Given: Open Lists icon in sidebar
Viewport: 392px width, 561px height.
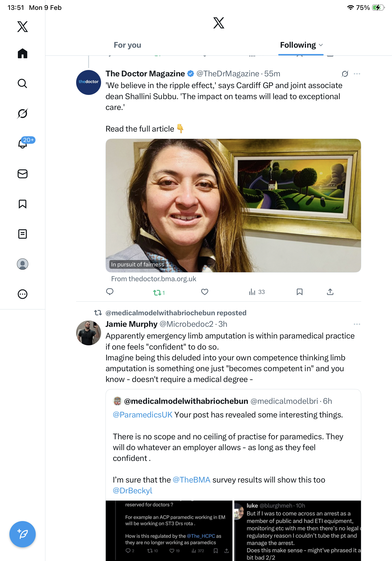Looking at the screenshot, I should pos(23,234).
